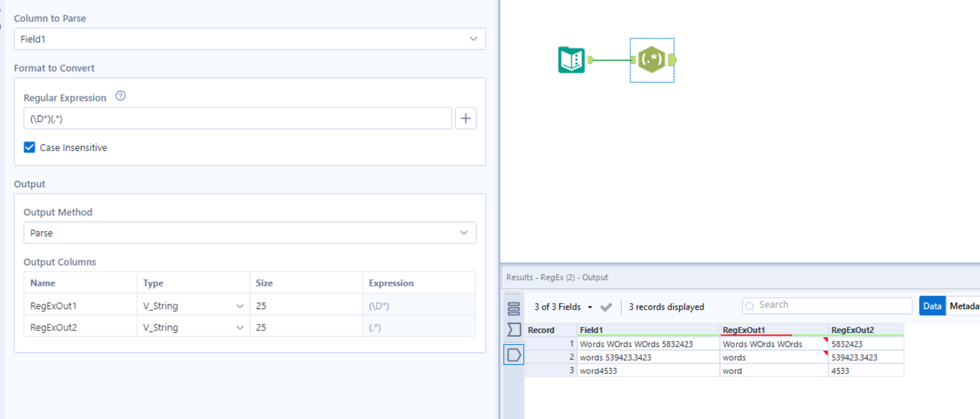Switch to the Data tab
The image size is (980, 419).
click(x=932, y=306)
